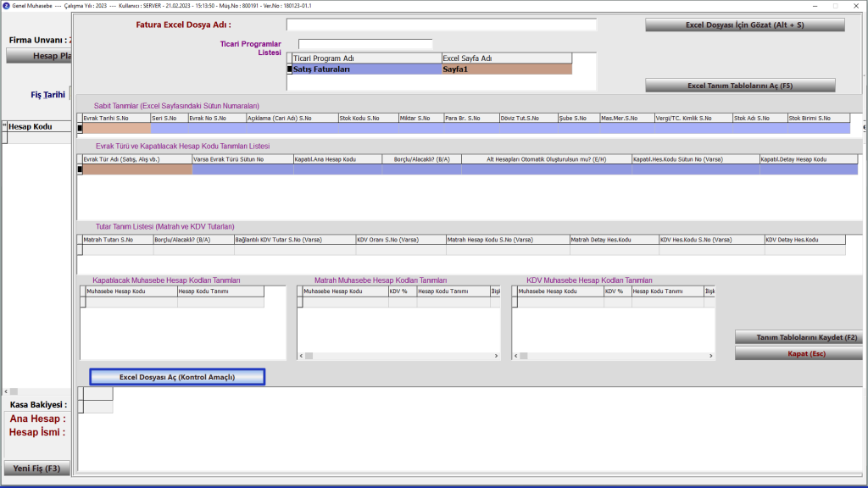Image resolution: width=868 pixels, height=488 pixels.
Task: Click the cell under Evrak Tür Adı column
Action: [x=136, y=169]
